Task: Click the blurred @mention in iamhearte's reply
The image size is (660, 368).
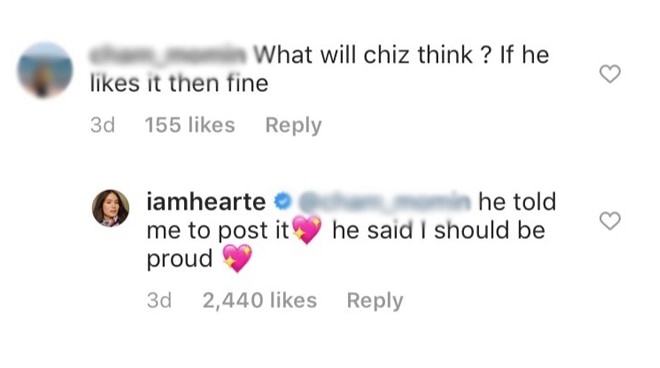Action: pos(384,202)
